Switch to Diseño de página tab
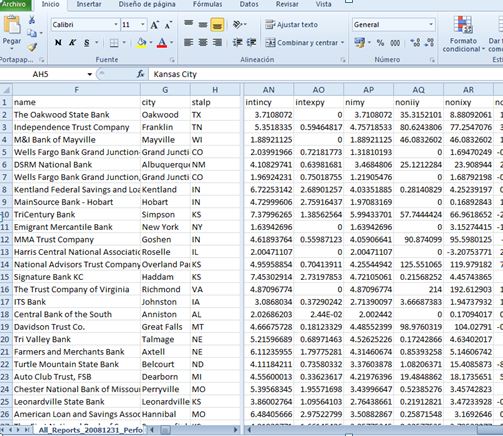 (147, 4)
